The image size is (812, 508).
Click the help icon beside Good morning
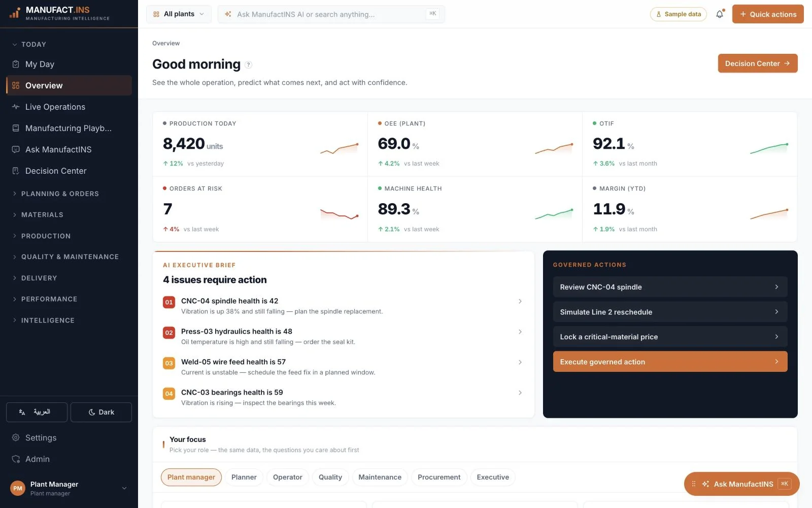(x=248, y=65)
